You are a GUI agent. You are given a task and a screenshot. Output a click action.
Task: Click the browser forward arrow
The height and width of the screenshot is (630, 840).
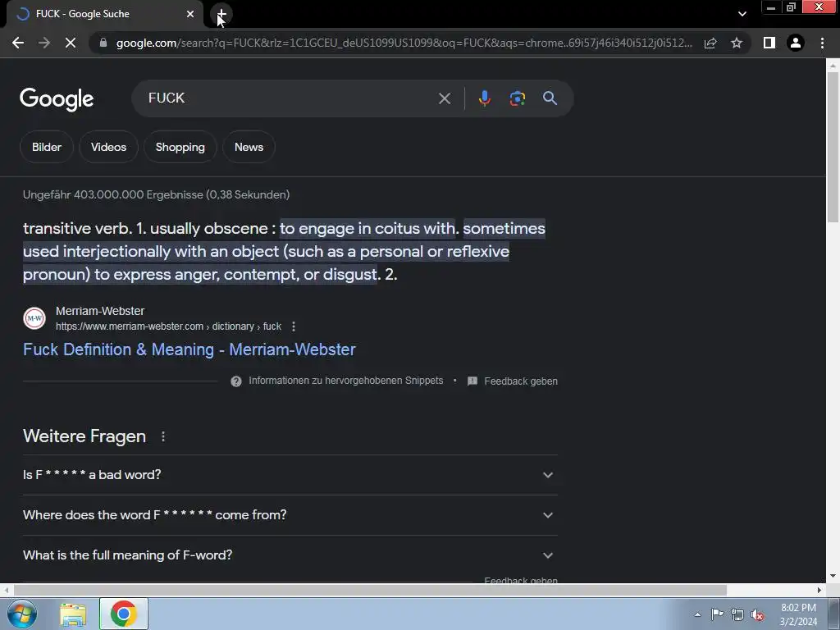click(x=44, y=43)
